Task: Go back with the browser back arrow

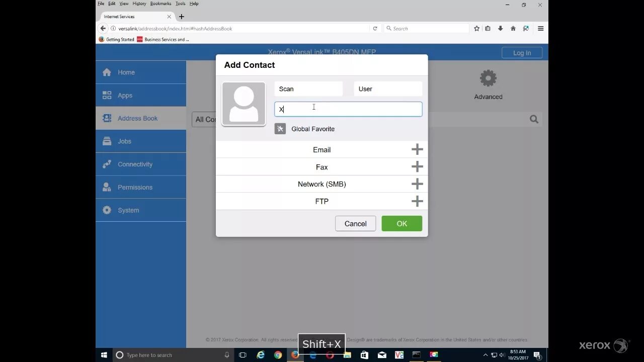Action: click(x=103, y=29)
